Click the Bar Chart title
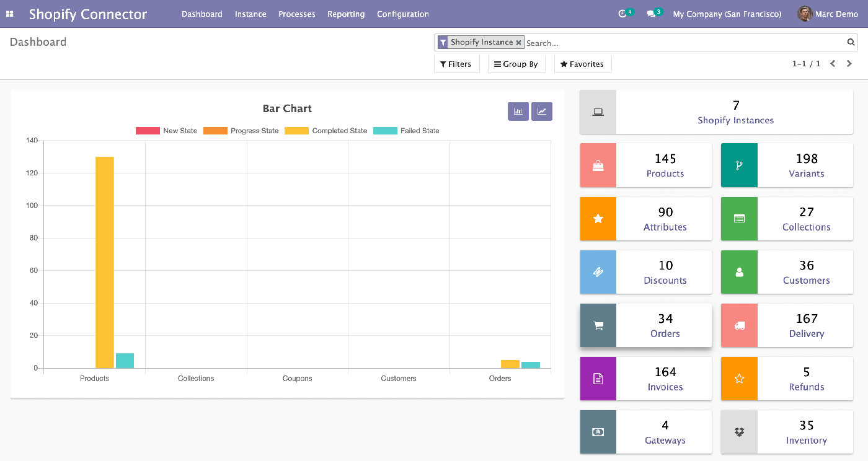The width and height of the screenshot is (868, 461). [x=287, y=108]
